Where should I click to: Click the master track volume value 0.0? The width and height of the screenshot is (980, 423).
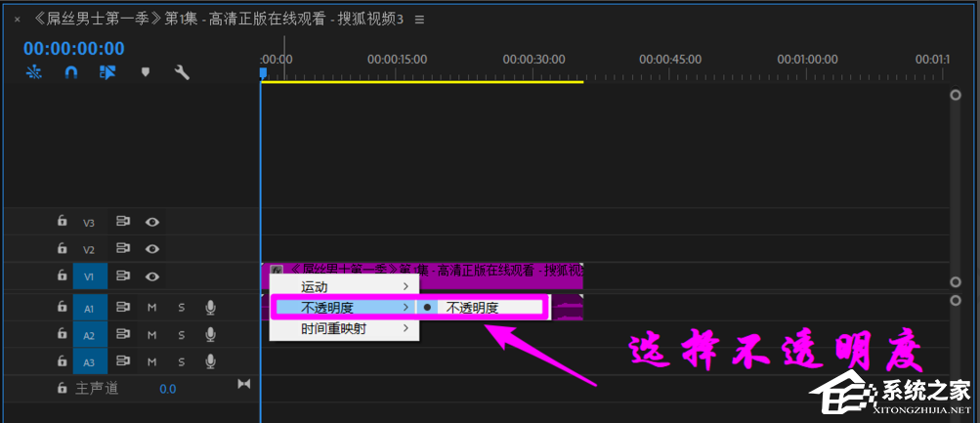coord(168,389)
